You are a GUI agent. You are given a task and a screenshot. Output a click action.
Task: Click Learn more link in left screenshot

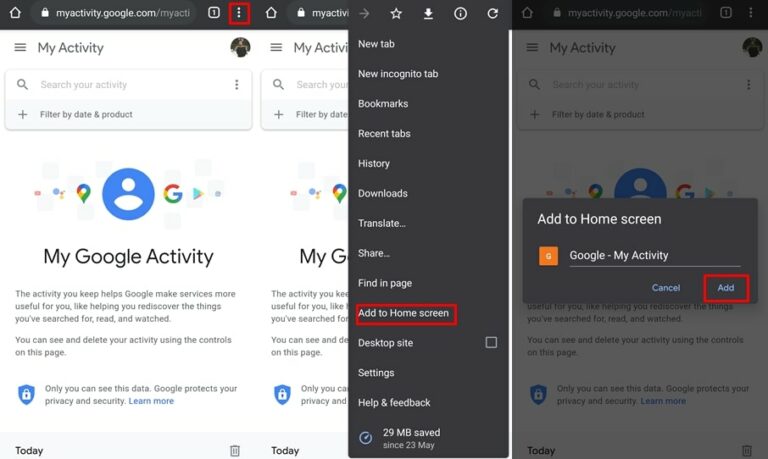click(x=151, y=401)
